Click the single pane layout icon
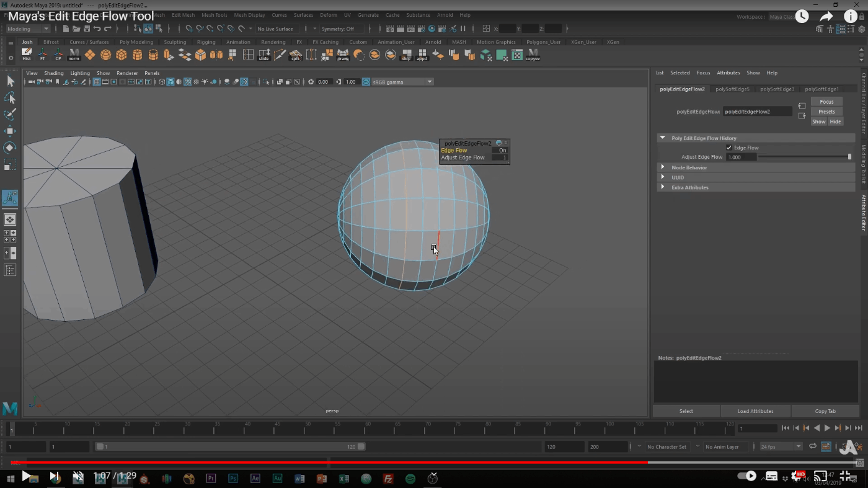 [x=10, y=220]
